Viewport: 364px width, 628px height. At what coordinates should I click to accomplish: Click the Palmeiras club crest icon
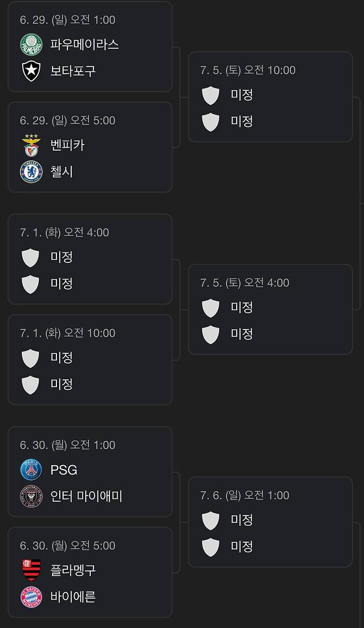tap(30, 44)
